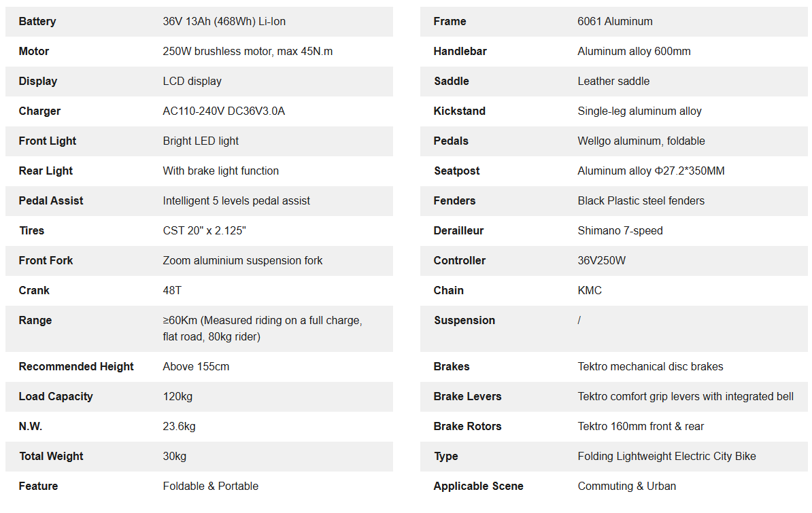
Task: Select the Folding Lightweight Electric City Bike text
Action: (x=666, y=457)
